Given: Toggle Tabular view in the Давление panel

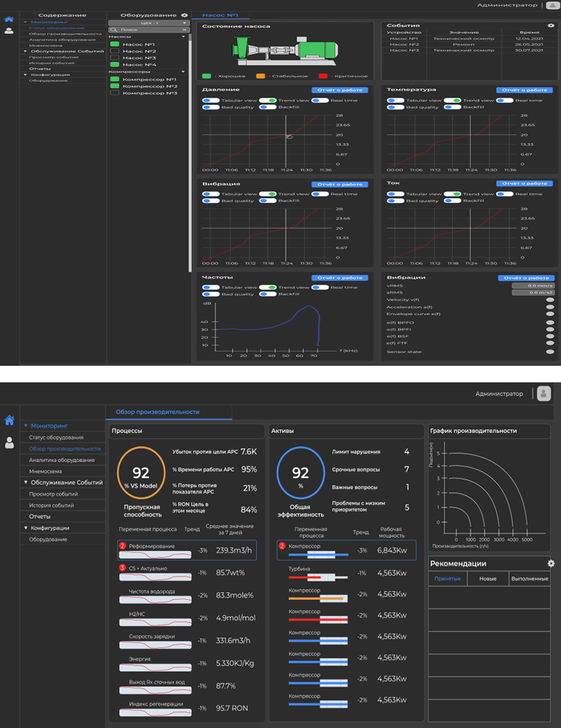Looking at the screenshot, I should click(x=211, y=101).
